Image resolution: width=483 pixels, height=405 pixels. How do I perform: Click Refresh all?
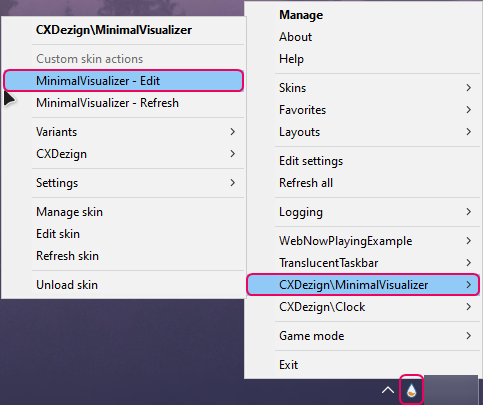pyautogui.click(x=363, y=183)
